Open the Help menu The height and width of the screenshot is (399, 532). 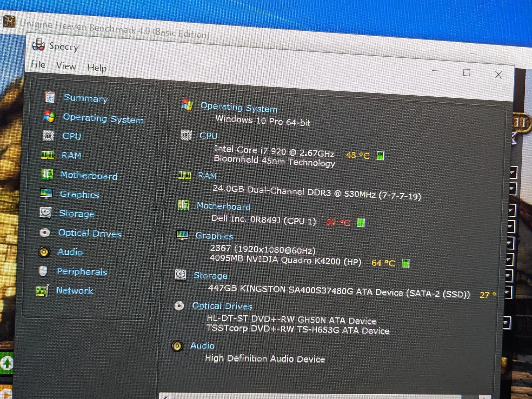tap(97, 68)
